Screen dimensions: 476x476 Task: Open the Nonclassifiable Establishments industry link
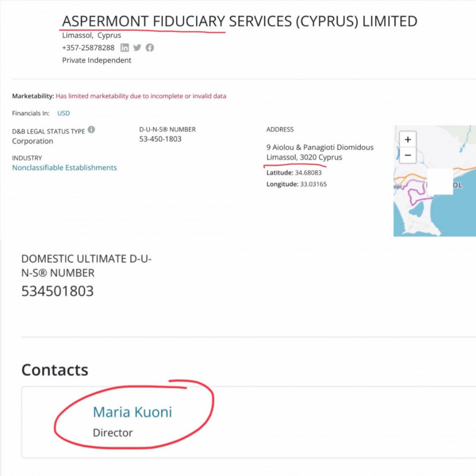tap(65, 168)
